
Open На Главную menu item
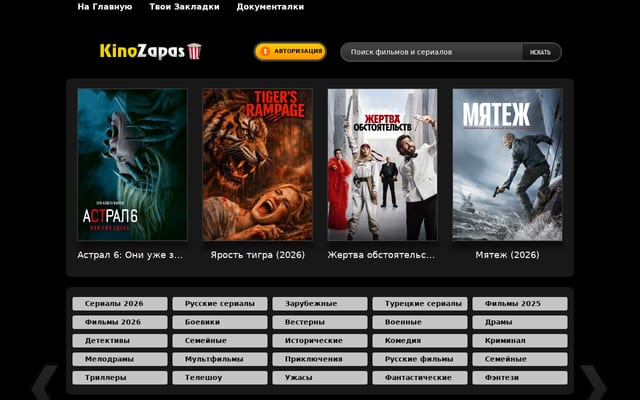click(x=105, y=7)
